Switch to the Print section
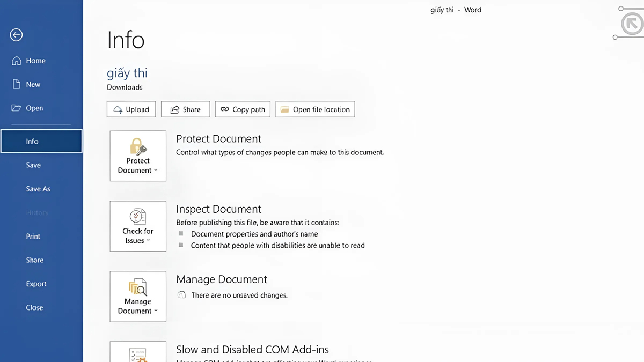644x362 pixels. [33, 236]
